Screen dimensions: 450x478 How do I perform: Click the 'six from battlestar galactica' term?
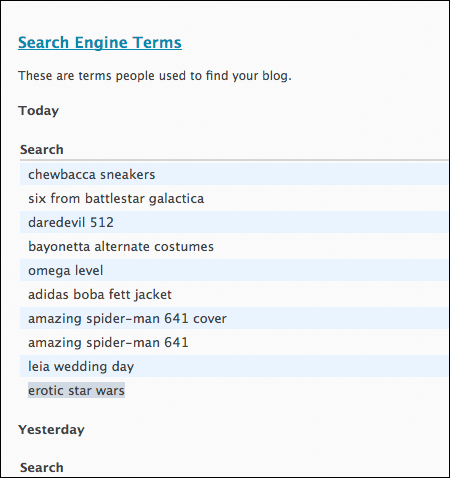(116, 198)
